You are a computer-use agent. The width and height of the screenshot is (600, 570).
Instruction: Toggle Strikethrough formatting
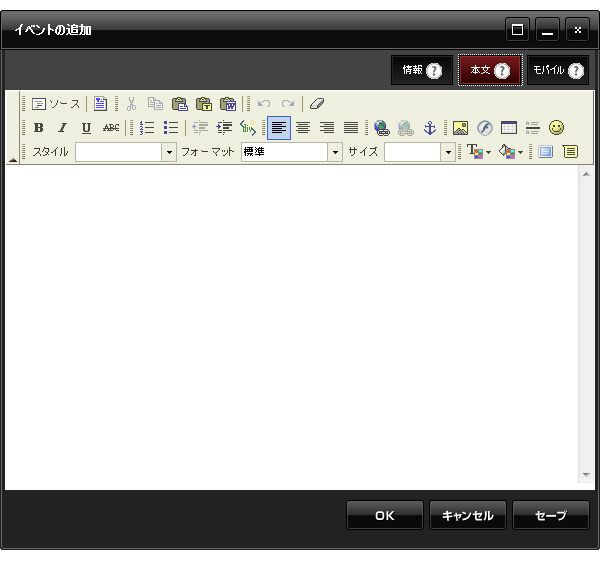click(x=111, y=128)
